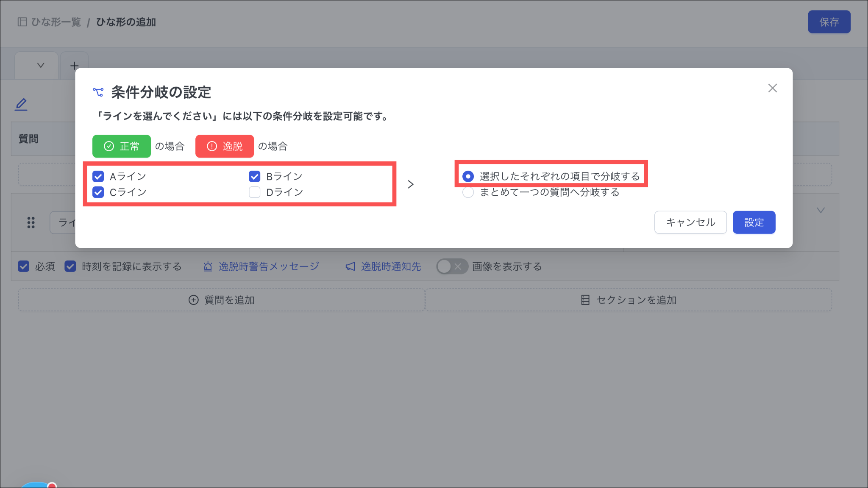
Task: Click the ひな形一覧 breadcrumb layout icon
Action: pyautogui.click(x=22, y=22)
